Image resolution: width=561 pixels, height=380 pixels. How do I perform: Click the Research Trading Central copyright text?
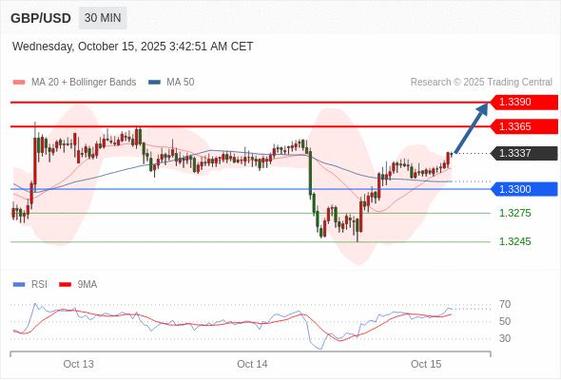click(x=482, y=82)
